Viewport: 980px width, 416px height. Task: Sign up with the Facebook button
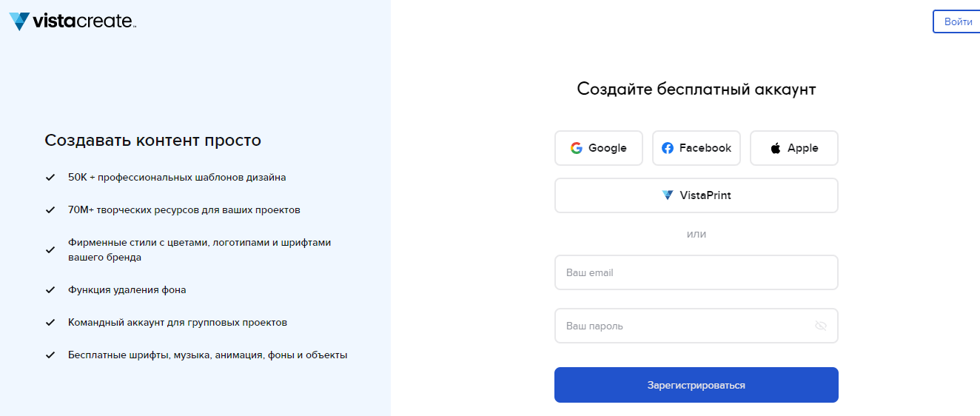pos(697,148)
